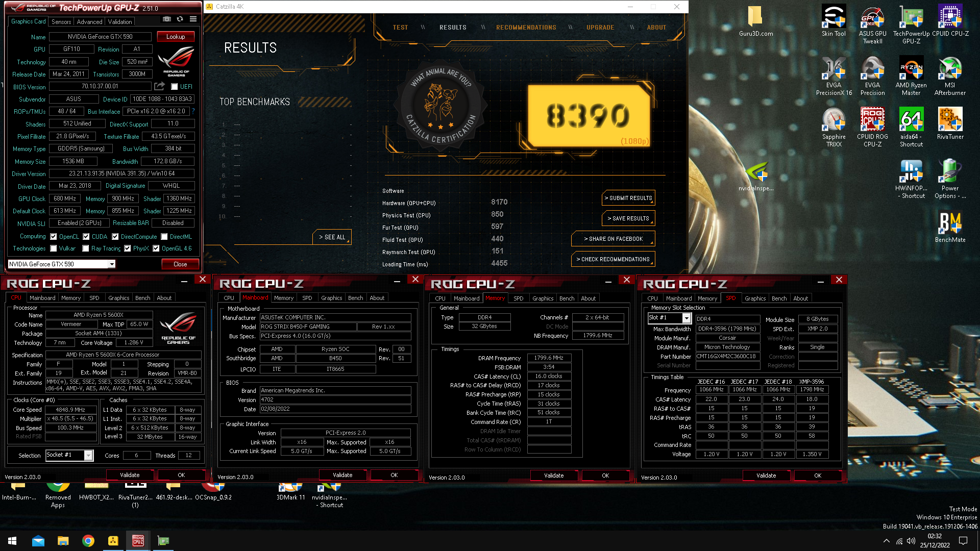Open Windows Start menu
The height and width of the screenshot is (551, 980).
12,541
